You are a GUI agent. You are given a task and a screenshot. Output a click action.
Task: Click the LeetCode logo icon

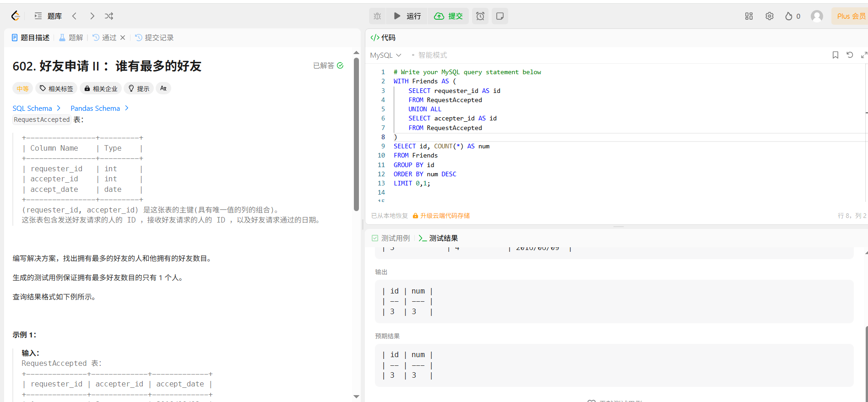16,16
